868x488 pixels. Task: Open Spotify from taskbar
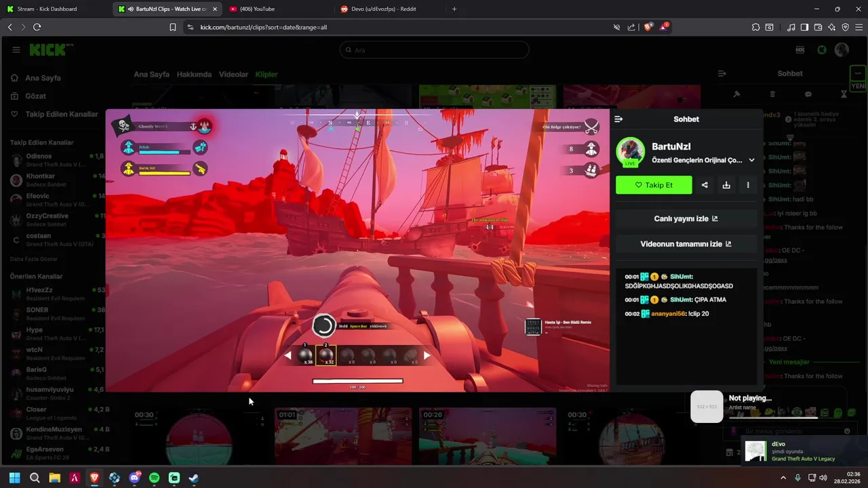[154, 478]
